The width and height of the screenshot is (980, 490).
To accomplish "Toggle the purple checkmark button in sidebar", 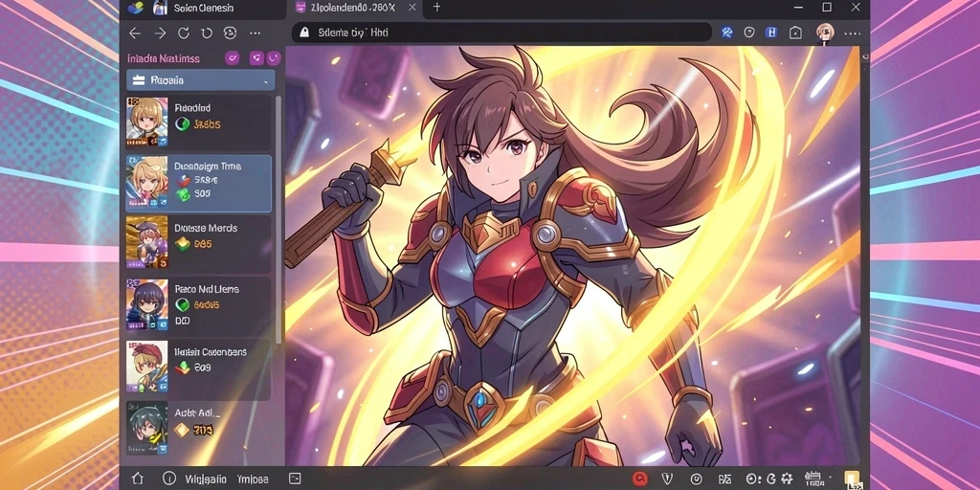I will point(233,58).
